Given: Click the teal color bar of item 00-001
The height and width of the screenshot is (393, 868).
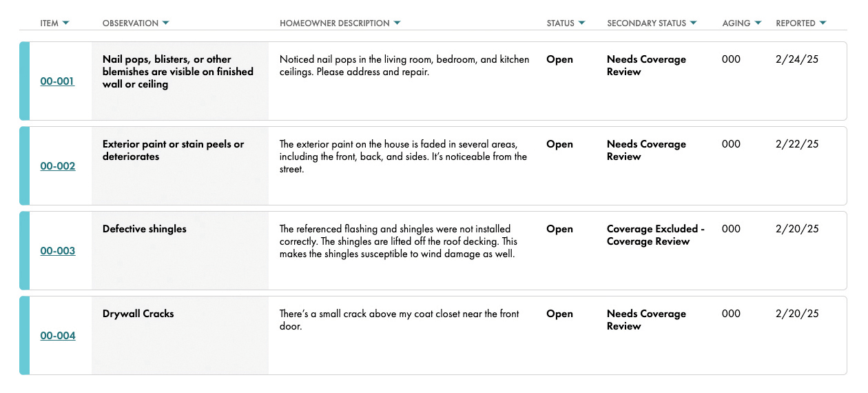Looking at the screenshot, I should [x=25, y=81].
